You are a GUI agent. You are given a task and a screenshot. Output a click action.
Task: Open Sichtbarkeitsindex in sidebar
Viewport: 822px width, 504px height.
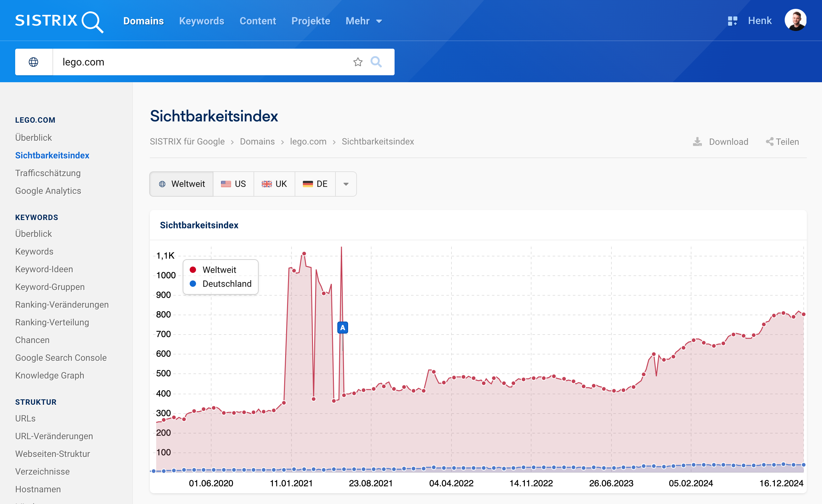52,156
